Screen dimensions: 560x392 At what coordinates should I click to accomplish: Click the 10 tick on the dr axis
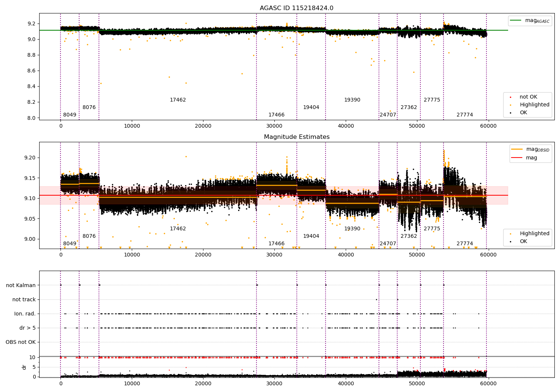(32, 357)
